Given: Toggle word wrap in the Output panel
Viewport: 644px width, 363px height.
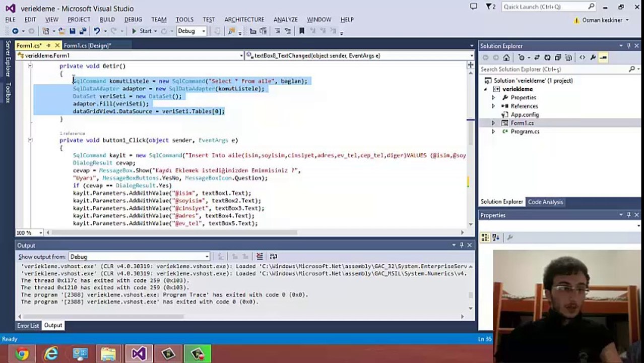Looking at the screenshot, I should (274, 257).
